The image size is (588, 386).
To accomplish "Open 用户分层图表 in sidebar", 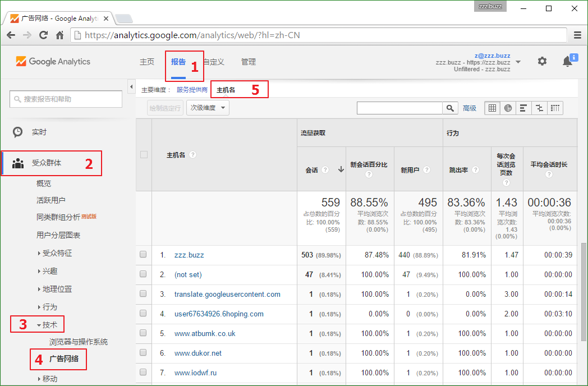I will (58, 235).
